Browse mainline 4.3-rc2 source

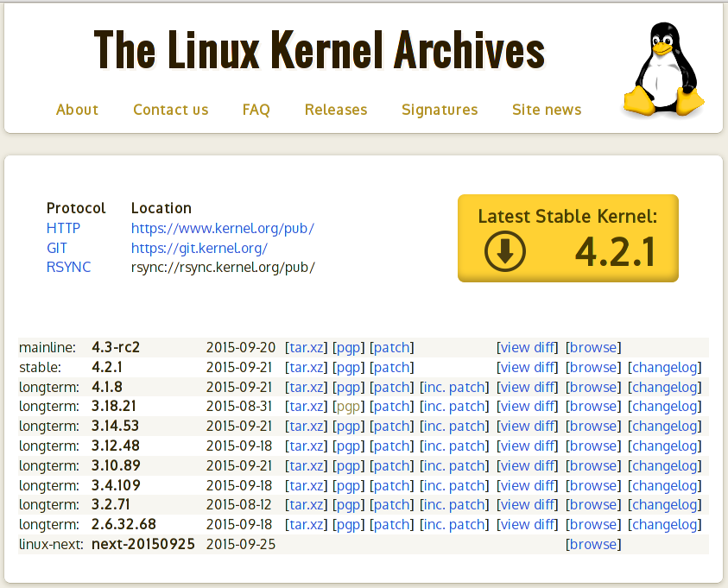point(593,347)
